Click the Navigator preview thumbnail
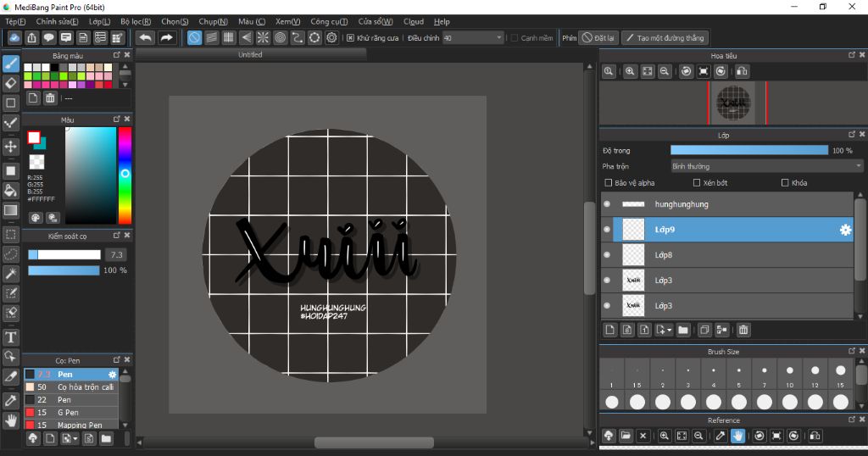 coord(734,103)
